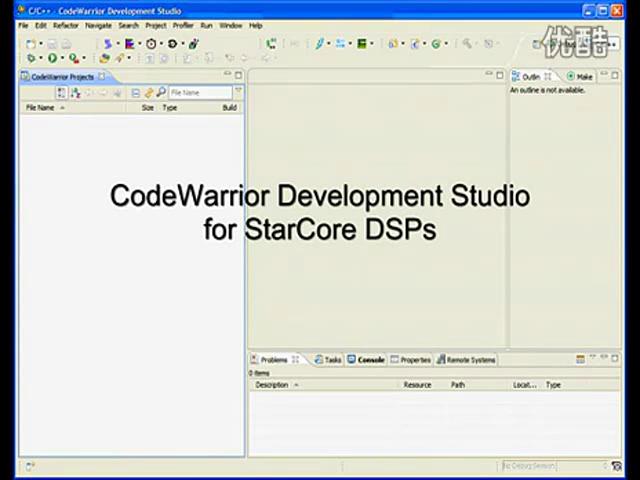Image resolution: width=640 pixels, height=480 pixels.
Task: Open the File menu
Action: (x=23, y=25)
